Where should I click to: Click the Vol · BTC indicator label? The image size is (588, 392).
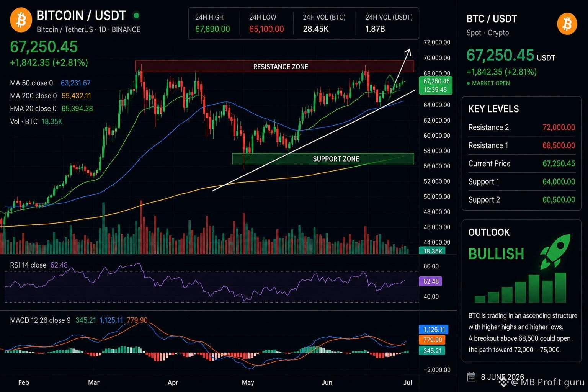(x=24, y=122)
